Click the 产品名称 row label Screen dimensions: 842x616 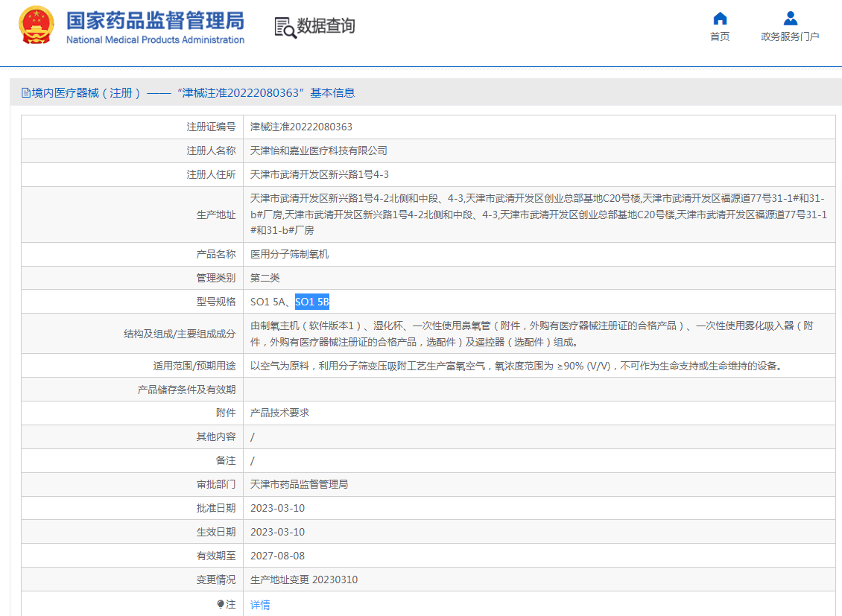click(216, 254)
